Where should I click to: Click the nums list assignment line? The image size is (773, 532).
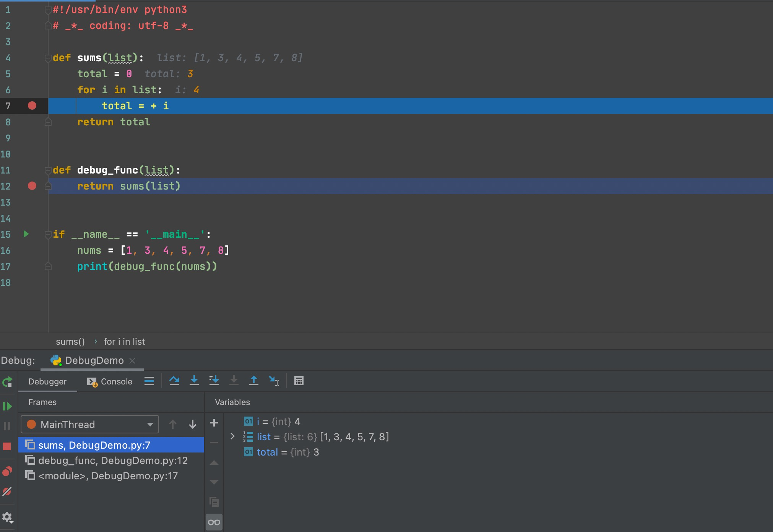click(x=153, y=250)
